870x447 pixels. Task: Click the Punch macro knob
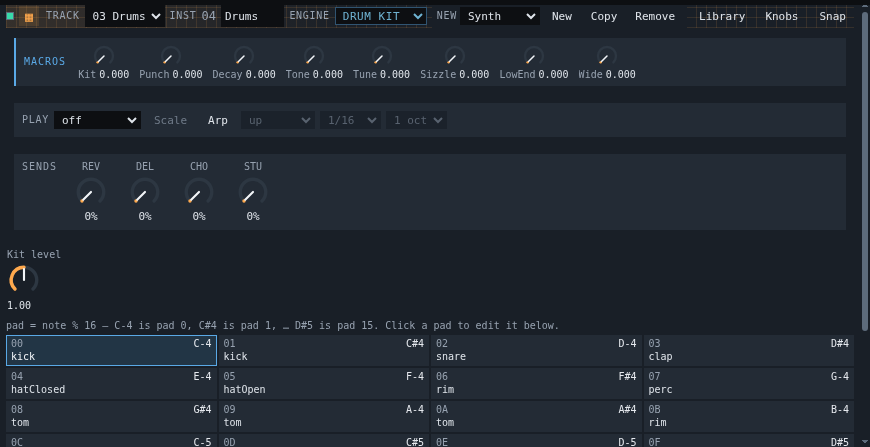click(x=170, y=57)
